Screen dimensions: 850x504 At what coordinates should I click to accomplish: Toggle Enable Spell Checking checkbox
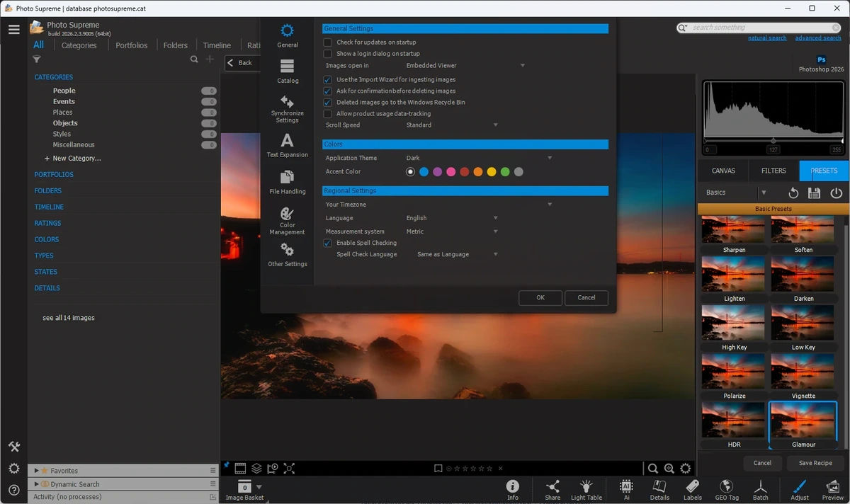tap(327, 244)
